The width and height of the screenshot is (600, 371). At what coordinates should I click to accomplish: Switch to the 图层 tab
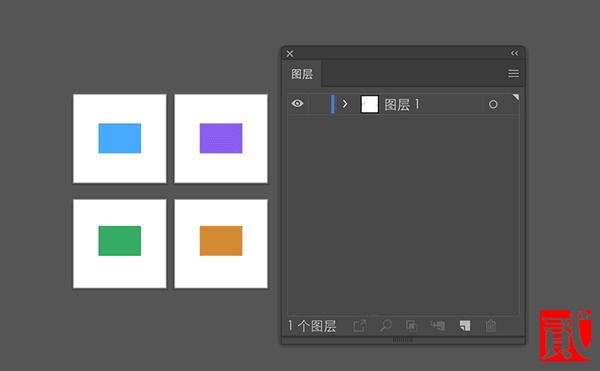point(302,74)
